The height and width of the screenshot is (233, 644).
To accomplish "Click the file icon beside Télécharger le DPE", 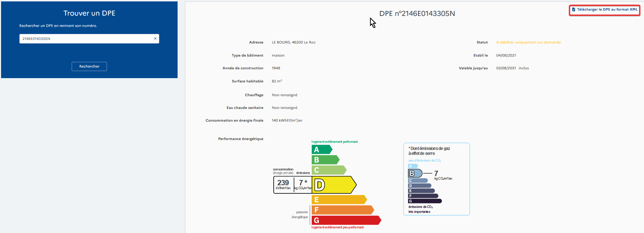I will [574, 10].
